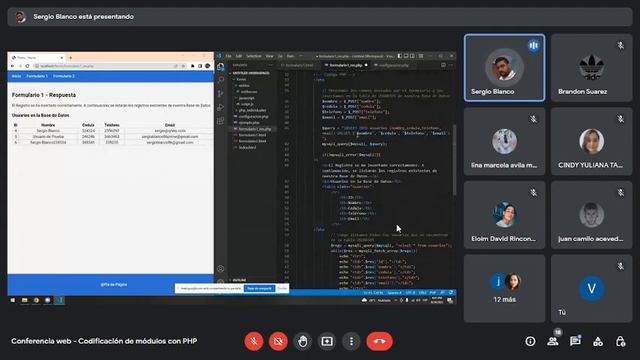Screen dimensions: 640x360
Task: Click the 'Sergio Blanco está presentando' banner
Action: (x=320, y=17)
